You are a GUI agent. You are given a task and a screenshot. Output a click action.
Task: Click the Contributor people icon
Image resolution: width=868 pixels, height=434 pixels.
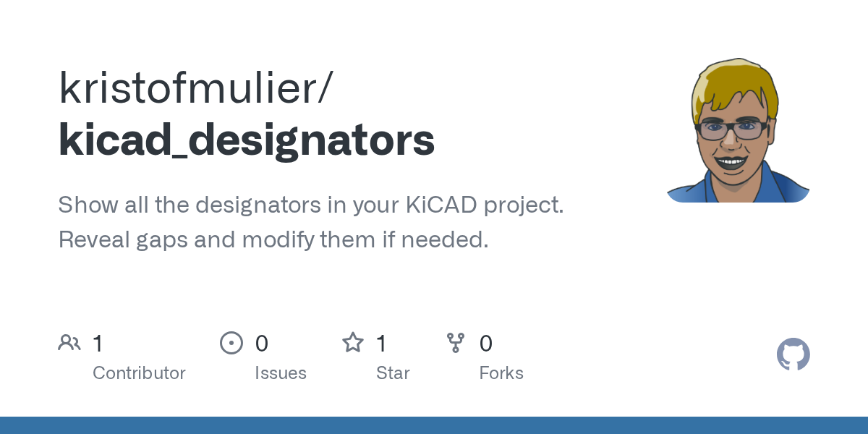click(x=69, y=343)
